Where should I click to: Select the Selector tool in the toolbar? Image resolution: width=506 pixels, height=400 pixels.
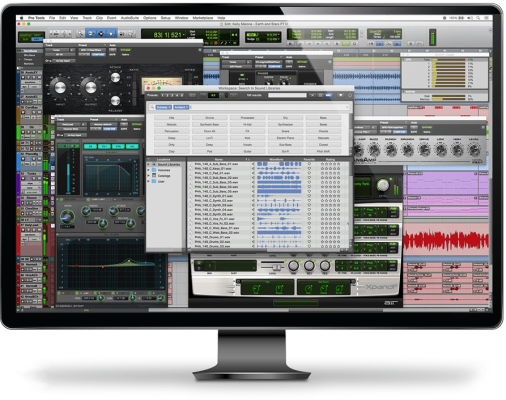click(101, 33)
